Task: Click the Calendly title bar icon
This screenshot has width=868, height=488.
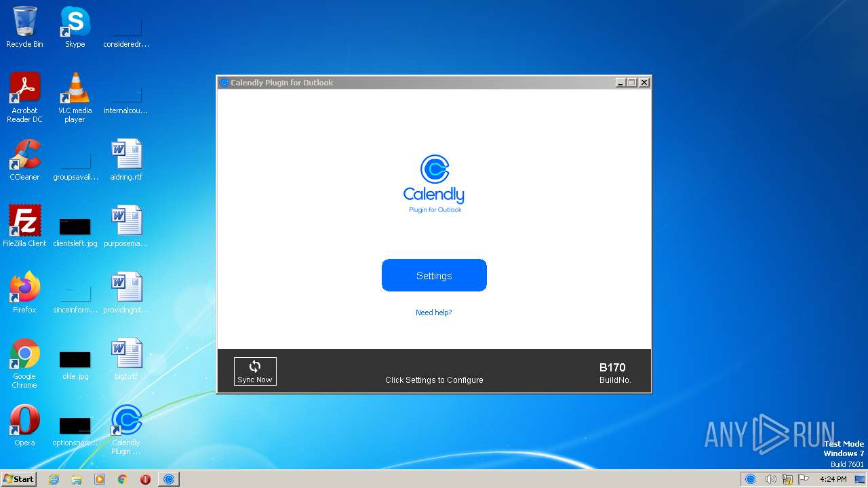Action: coord(224,83)
